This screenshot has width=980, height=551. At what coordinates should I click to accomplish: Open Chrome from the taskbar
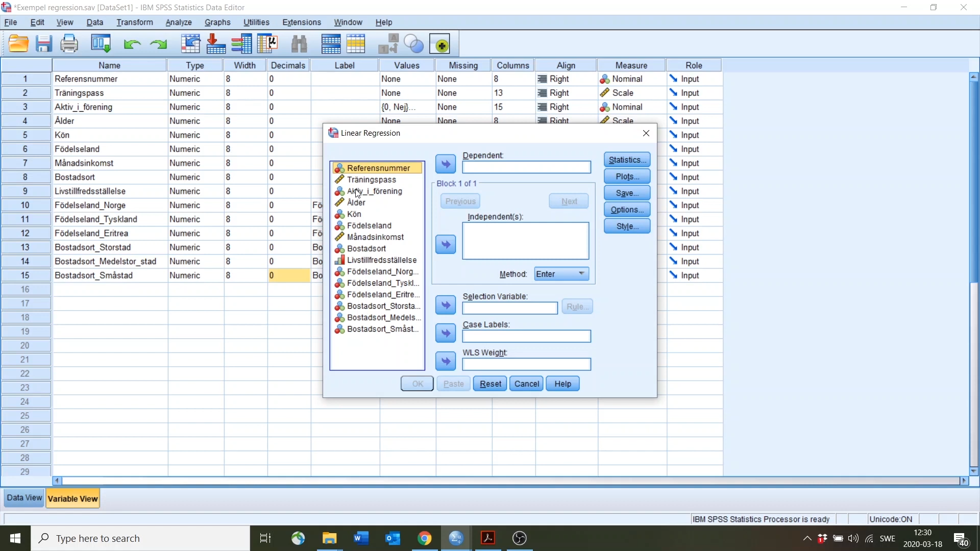[x=424, y=538]
